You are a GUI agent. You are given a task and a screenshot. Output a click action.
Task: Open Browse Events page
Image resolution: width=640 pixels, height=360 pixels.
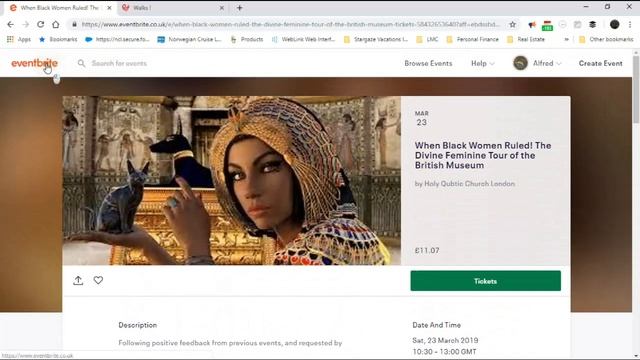coord(428,63)
